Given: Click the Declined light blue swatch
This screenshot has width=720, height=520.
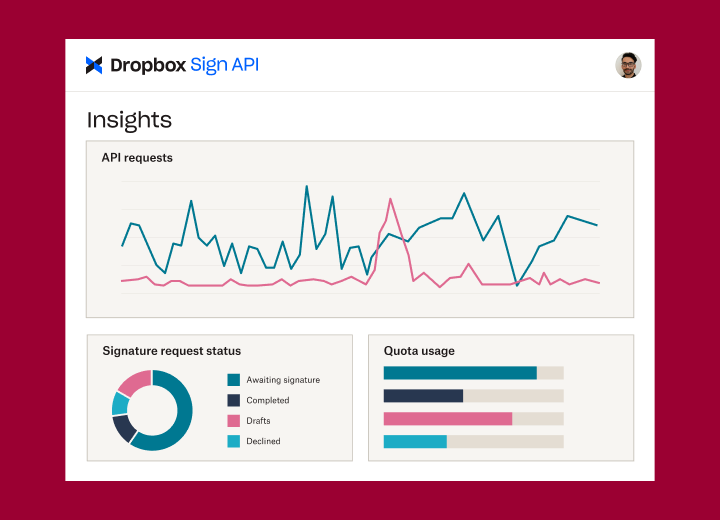Looking at the screenshot, I should click(x=234, y=441).
